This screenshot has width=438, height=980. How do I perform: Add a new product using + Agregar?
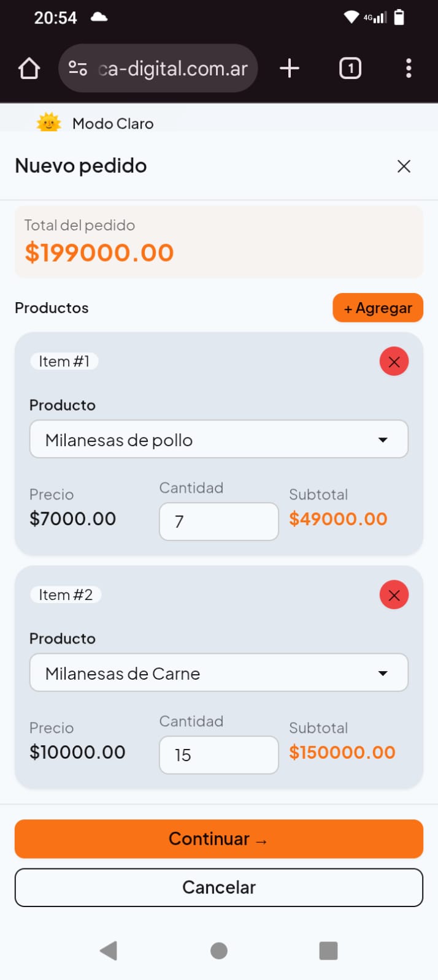click(x=378, y=308)
